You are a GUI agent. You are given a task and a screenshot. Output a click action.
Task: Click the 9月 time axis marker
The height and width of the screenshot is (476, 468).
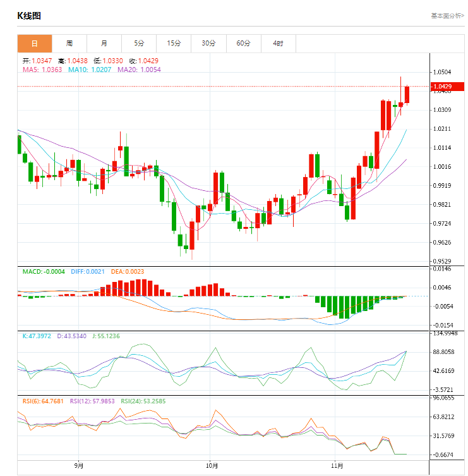coord(79,465)
